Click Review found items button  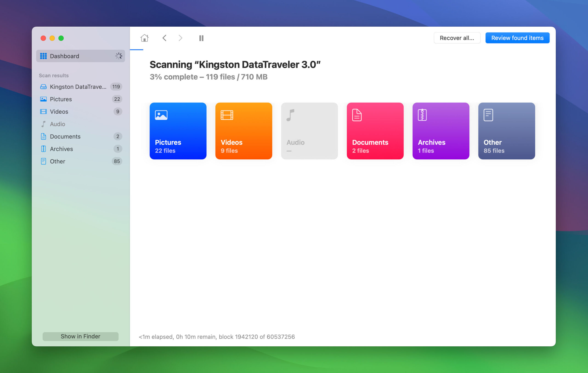(517, 38)
